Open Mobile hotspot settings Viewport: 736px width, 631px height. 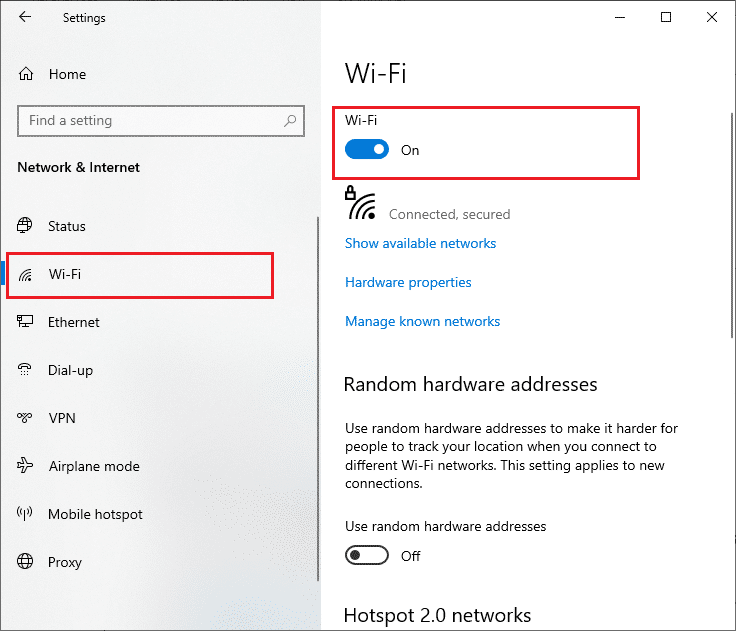pyautogui.click(x=160, y=514)
